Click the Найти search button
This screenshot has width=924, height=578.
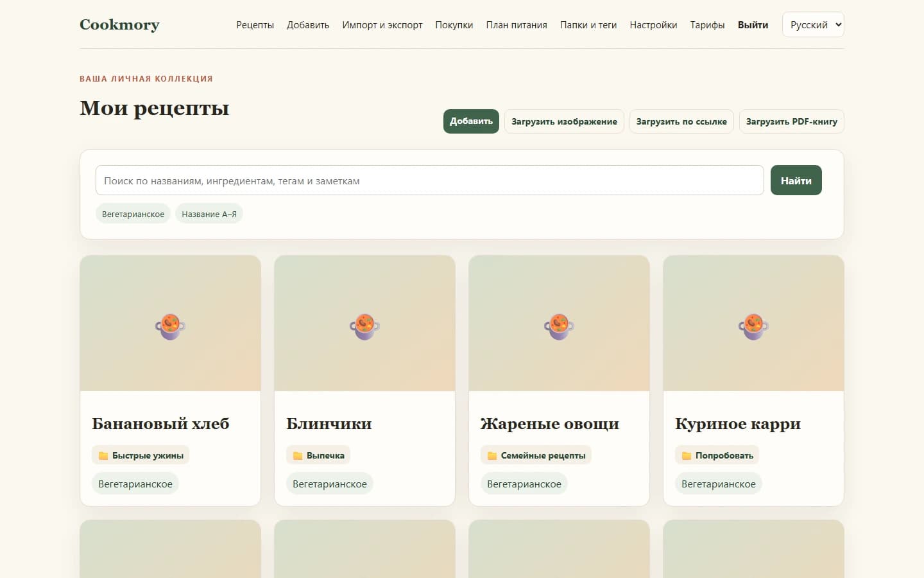point(796,180)
